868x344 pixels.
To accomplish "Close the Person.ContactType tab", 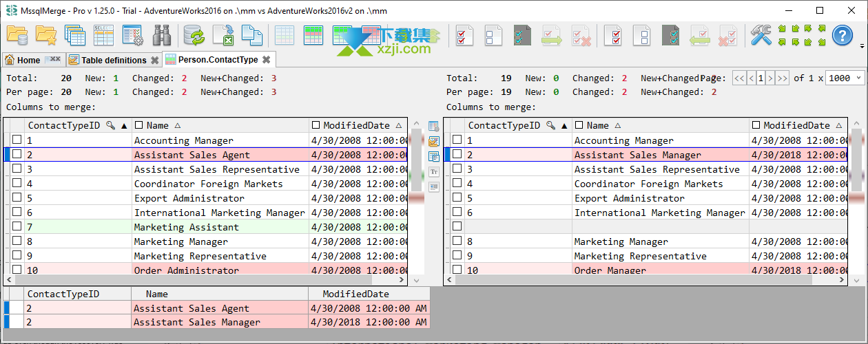I will coord(266,60).
